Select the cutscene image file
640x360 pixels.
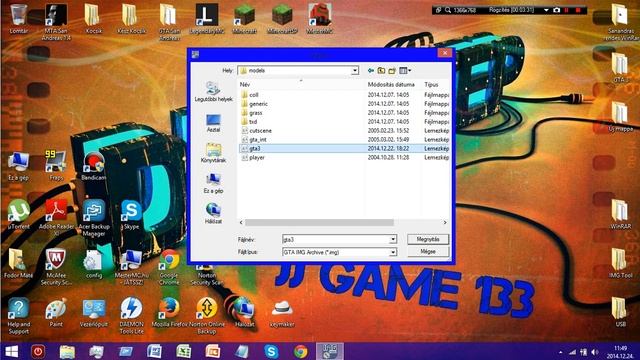[x=260, y=131]
